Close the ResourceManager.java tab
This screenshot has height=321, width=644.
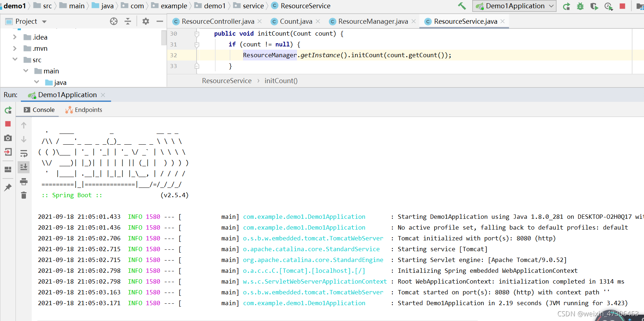point(414,22)
